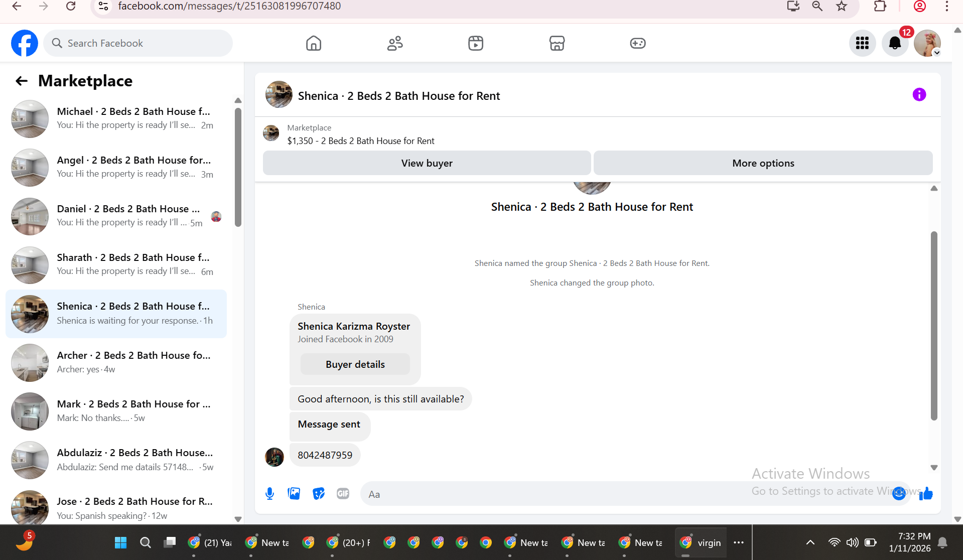963x560 pixels.
Task: Open the notifications bell
Action: click(895, 43)
